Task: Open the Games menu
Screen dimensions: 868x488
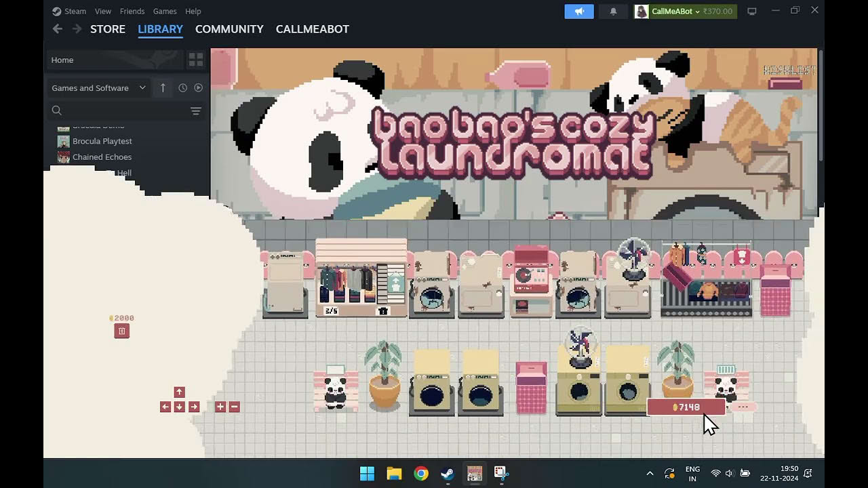Action: (x=165, y=11)
